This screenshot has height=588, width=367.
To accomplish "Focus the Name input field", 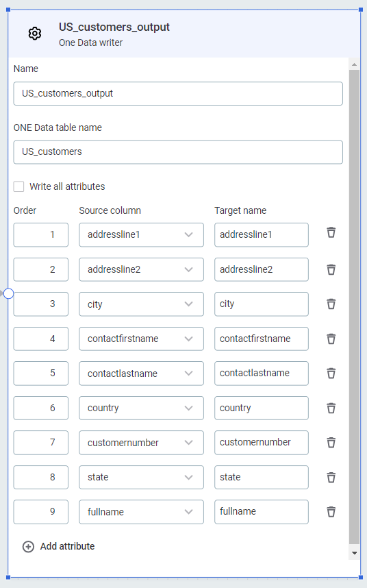I will click(x=178, y=93).
